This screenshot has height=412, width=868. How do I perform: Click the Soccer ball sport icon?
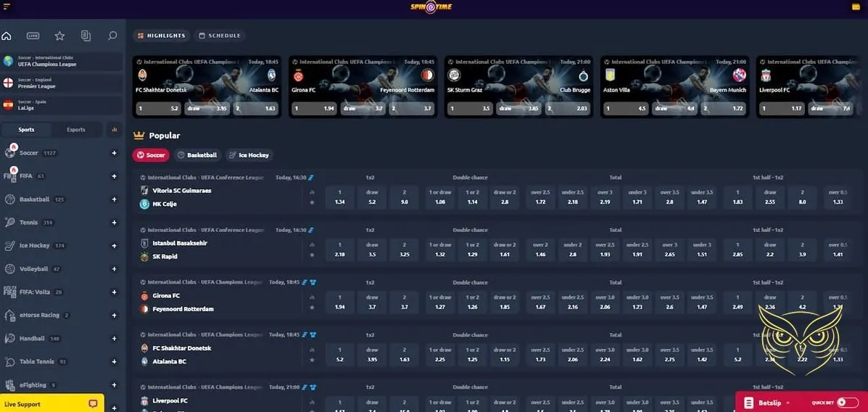(x=10, y=153)
